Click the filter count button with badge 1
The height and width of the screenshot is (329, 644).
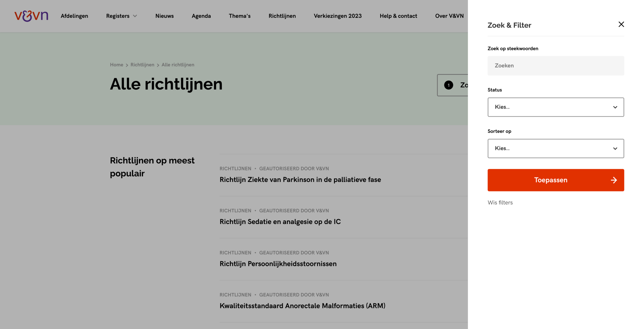tap(452, 85)
